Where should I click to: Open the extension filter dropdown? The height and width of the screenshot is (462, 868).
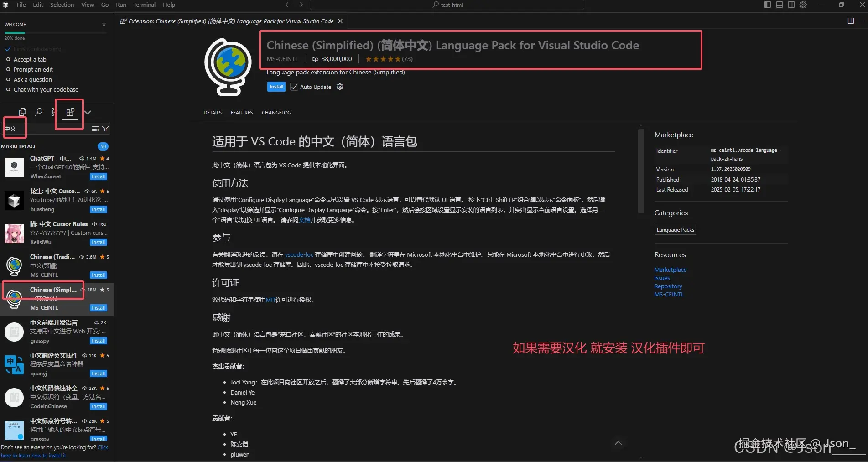click(x=105, y=129)
